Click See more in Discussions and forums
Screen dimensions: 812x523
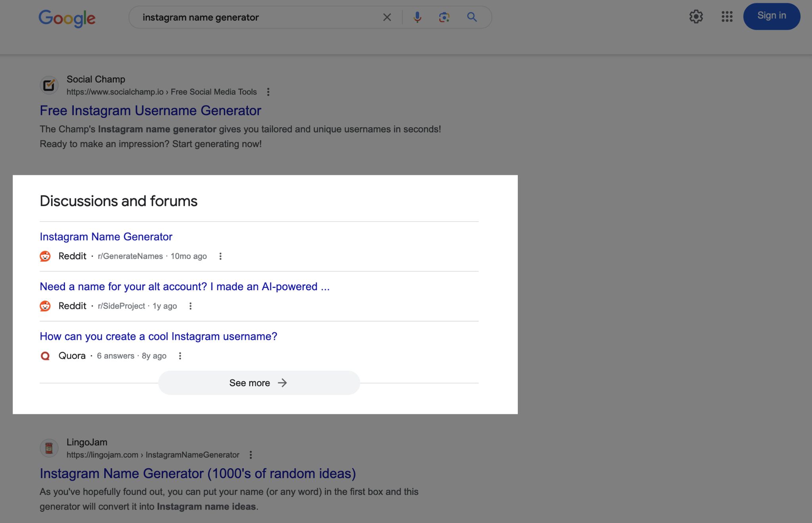point(259,381)
